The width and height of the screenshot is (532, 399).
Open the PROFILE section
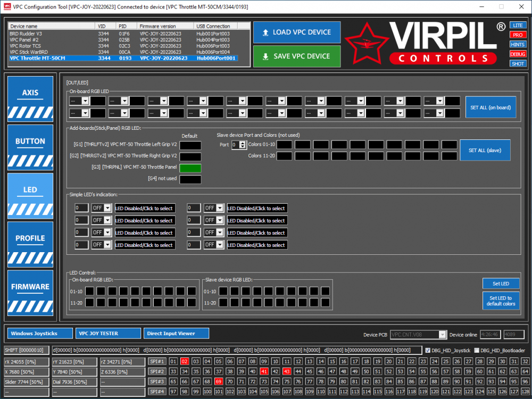pyautogui.click(x=30, y=244)
